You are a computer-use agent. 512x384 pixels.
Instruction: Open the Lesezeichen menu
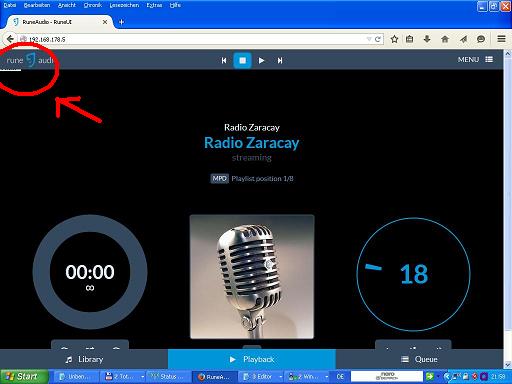124,5
